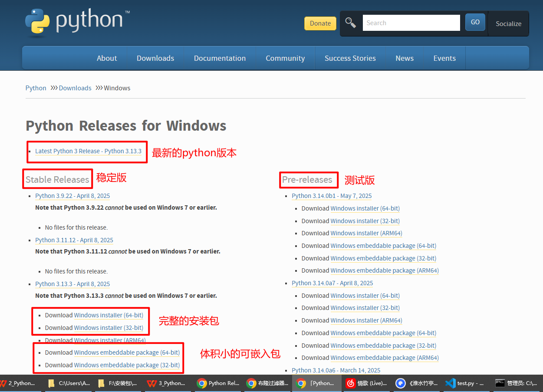This screenshot has width=543, height=392.
Task: Switch to the 布隆过滤器 Chrome taskbar window
Action: coord(267,383)
